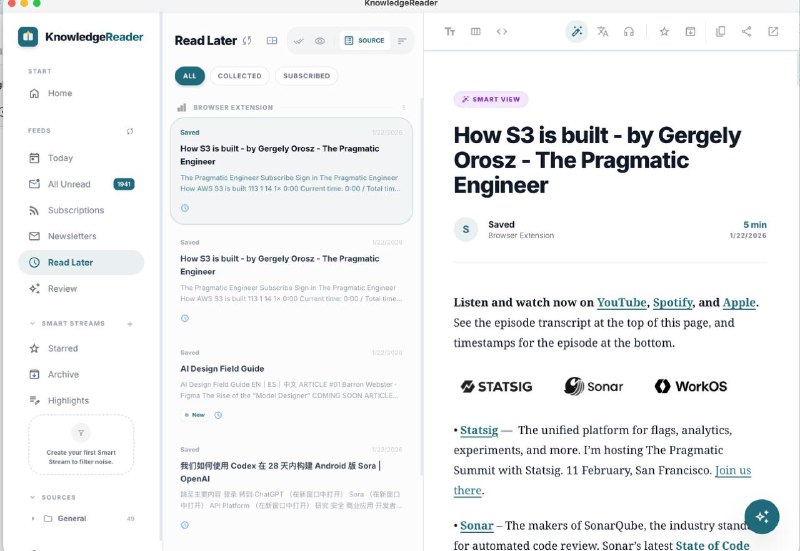
Task: Open the Sonar link in article
Action: (477, 525)
